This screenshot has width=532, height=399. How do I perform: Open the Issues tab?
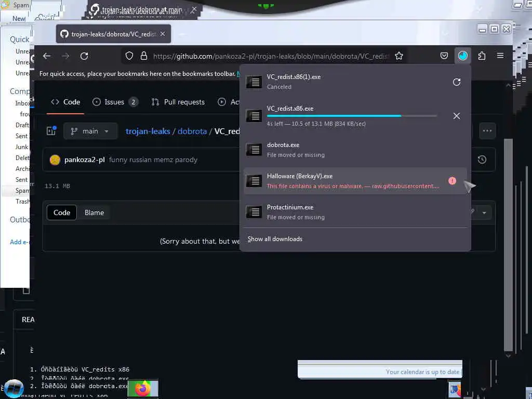pos(115,102)
